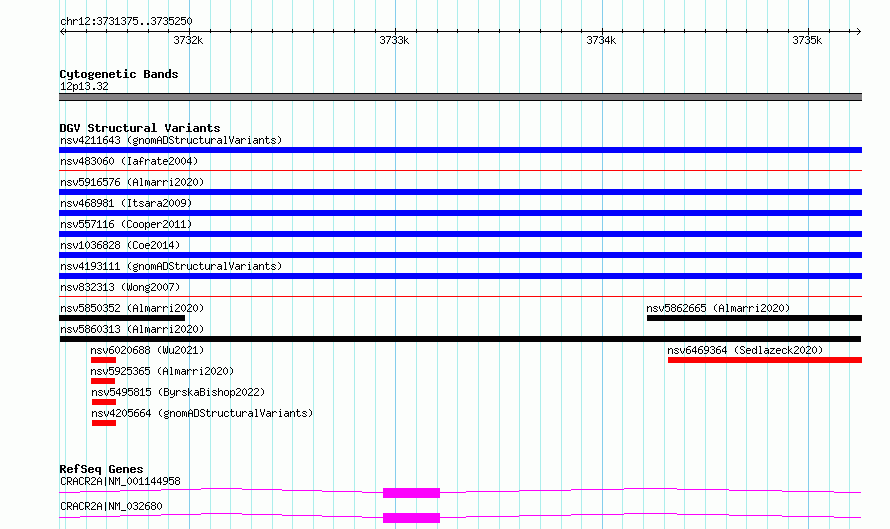Click the magenta exon of CRACR2A|NM_032680
890x529 pixels.
(412, 518)
